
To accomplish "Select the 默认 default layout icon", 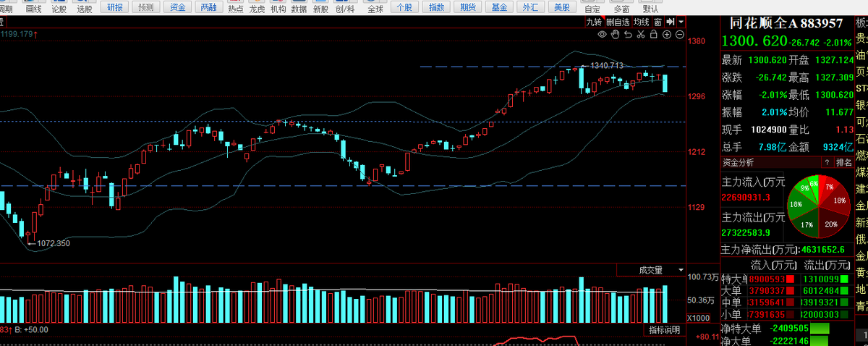I will [650, 9].
